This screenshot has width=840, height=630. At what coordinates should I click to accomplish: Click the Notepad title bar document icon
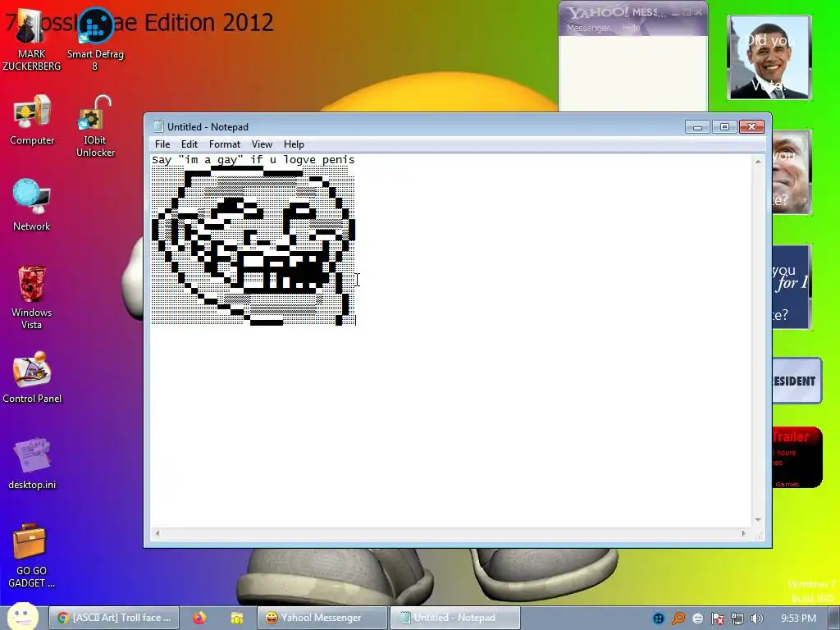click(157, 126)
